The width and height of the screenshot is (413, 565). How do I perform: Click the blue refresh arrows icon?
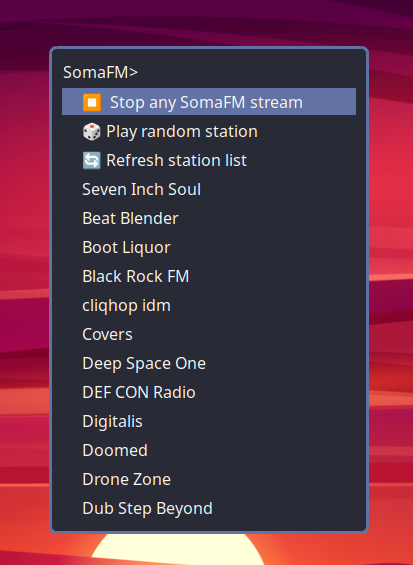point(92,160)
